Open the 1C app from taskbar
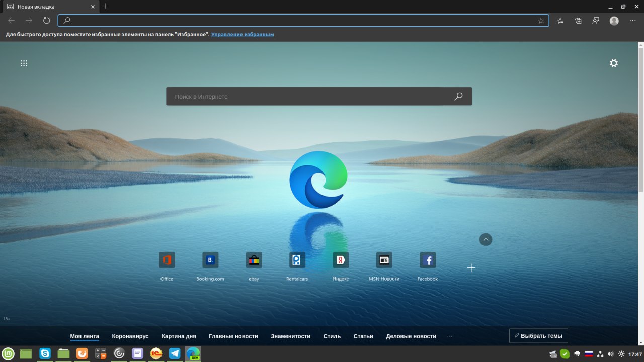644x362 pixels. click(156, 353)
